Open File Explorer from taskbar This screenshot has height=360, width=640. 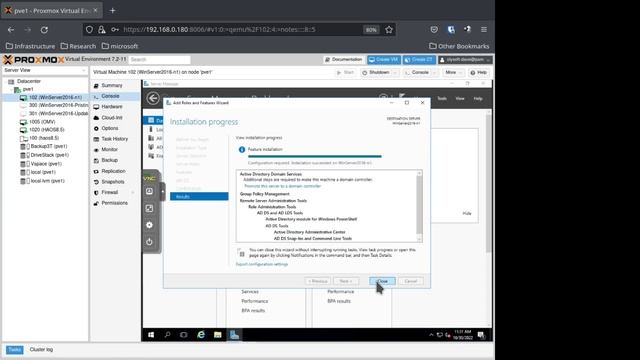pyautogui.click(x=218, y=335)
